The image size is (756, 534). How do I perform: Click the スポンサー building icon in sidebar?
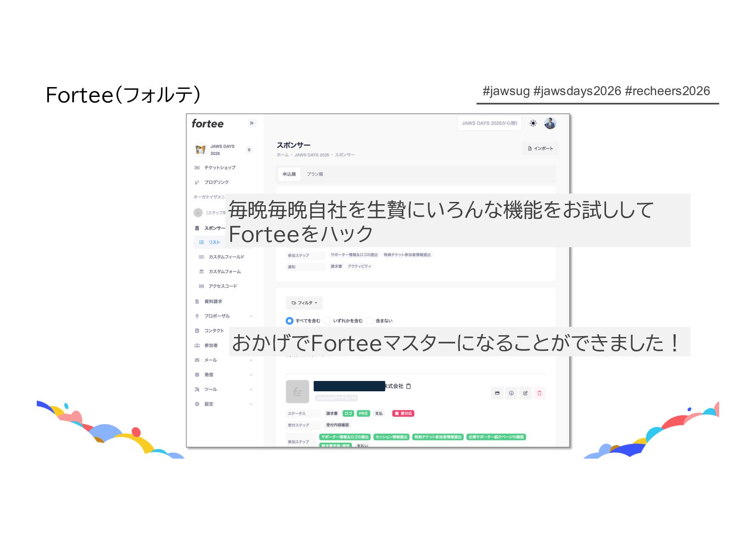197,228
